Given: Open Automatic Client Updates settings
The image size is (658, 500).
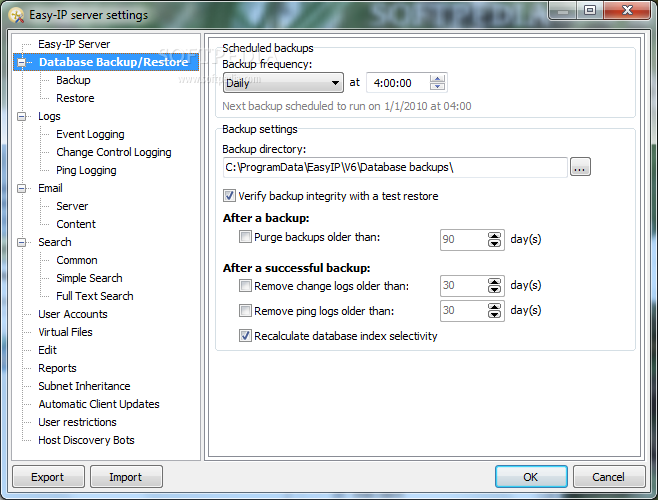Looking at the screenshot, I should point(99,405).
